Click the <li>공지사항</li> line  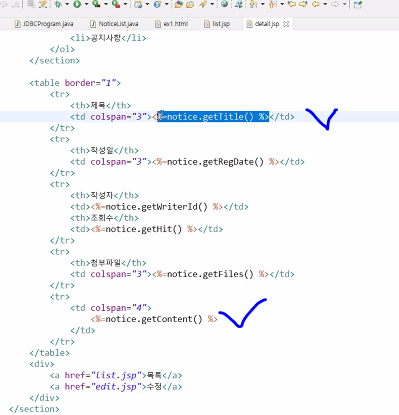108,38
